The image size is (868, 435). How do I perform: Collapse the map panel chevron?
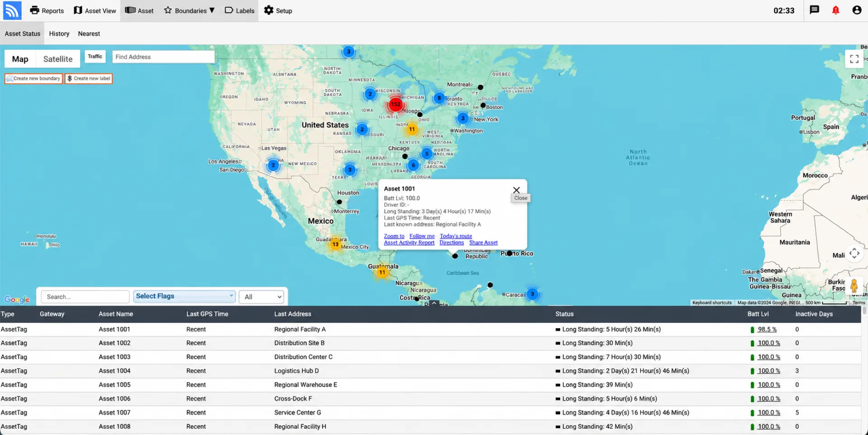tap(434, 303)
